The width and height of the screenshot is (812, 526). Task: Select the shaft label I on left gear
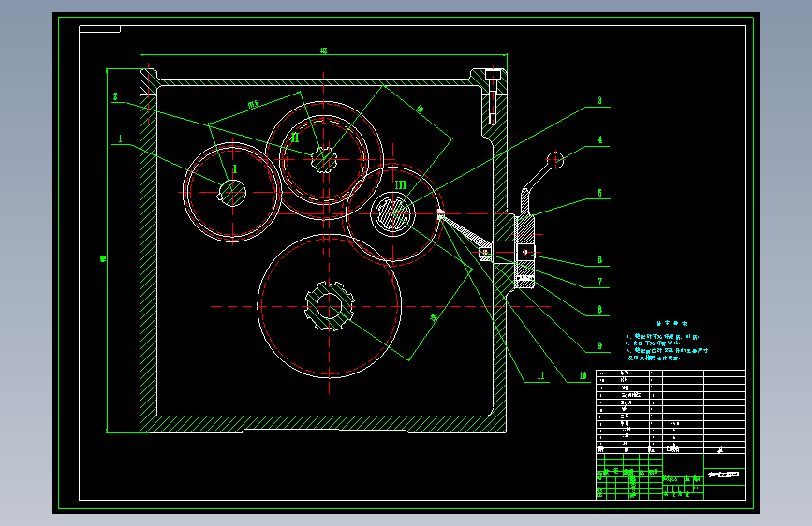coord(234,169)
